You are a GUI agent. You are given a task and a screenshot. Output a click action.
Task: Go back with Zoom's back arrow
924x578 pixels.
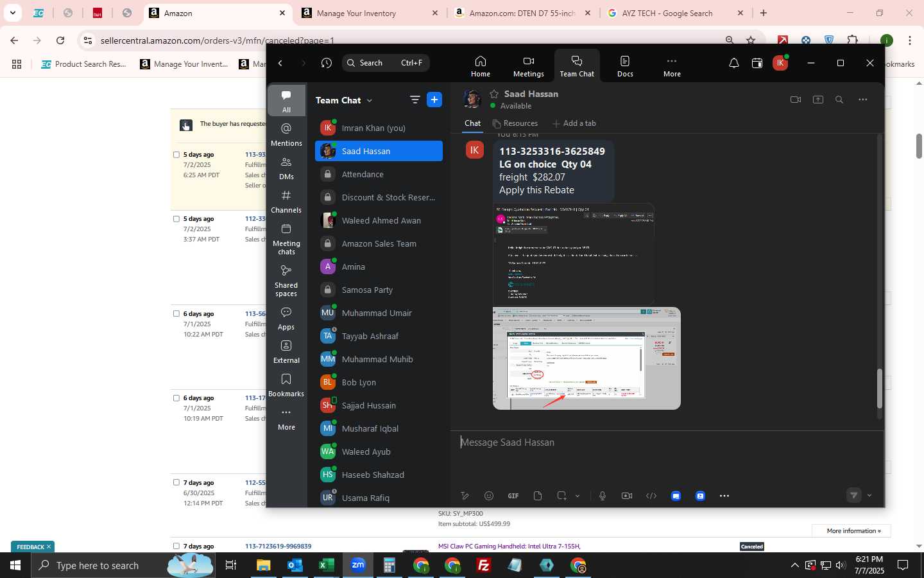[280, 63]
